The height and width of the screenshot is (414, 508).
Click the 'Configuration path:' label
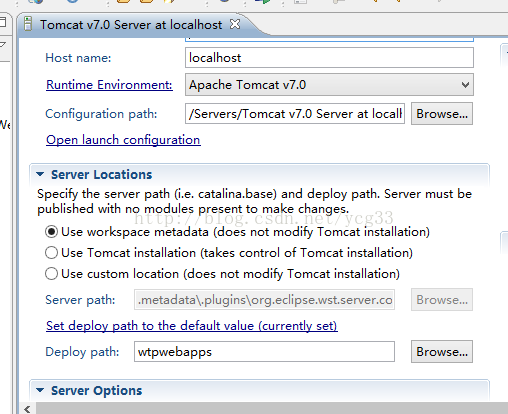point(101,114)
